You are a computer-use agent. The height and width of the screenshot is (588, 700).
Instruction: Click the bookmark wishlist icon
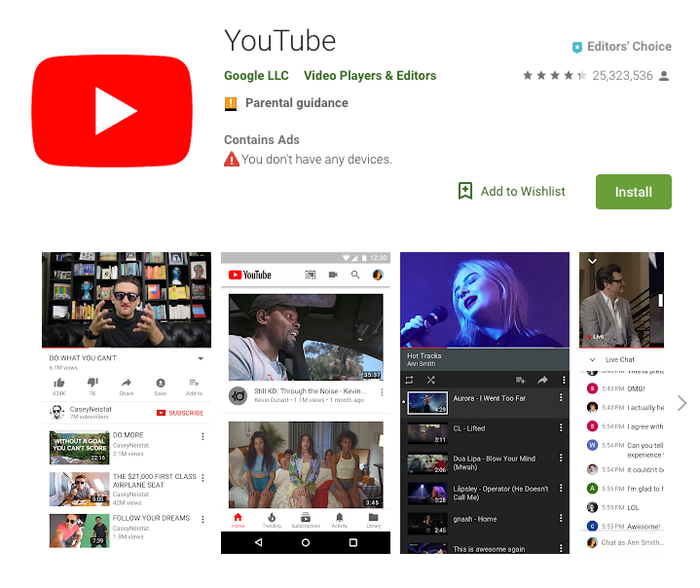[465, 191]
